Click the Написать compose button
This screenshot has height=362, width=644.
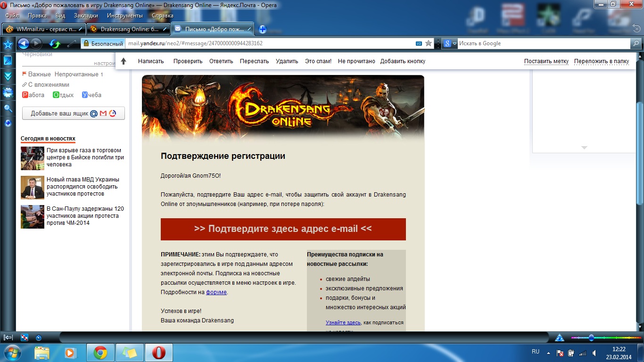151,61
